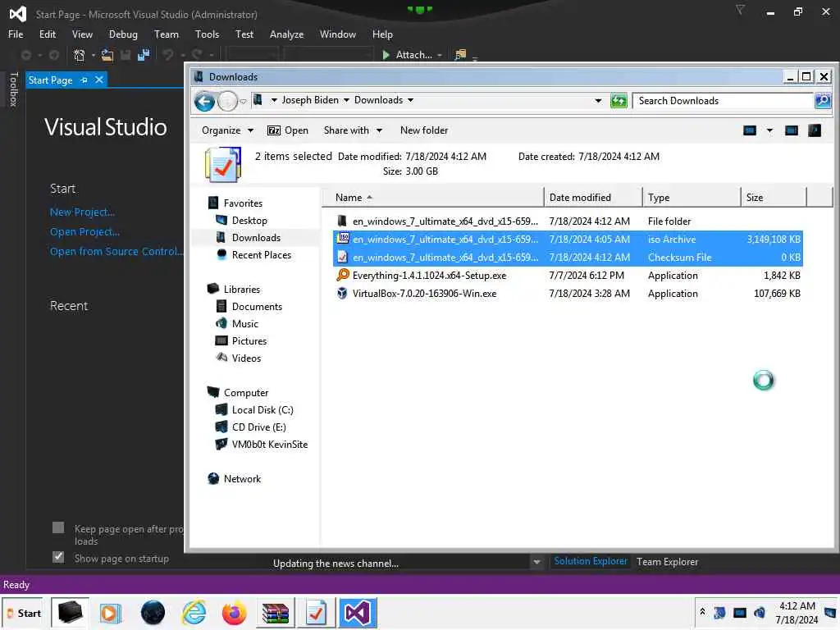Open the Explorer help icon

815,130
